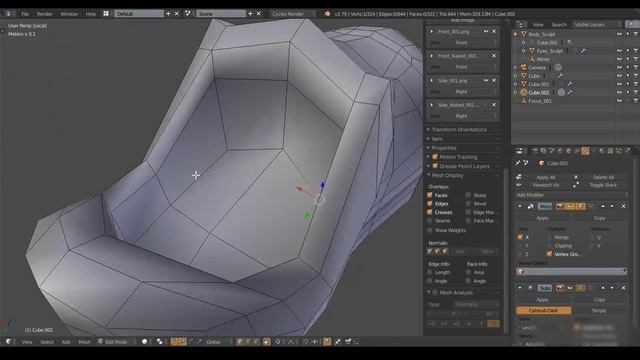Move the Mirror modifier up the stack
The width and height of the screenshot is (640, 360).
coord(603,206)
